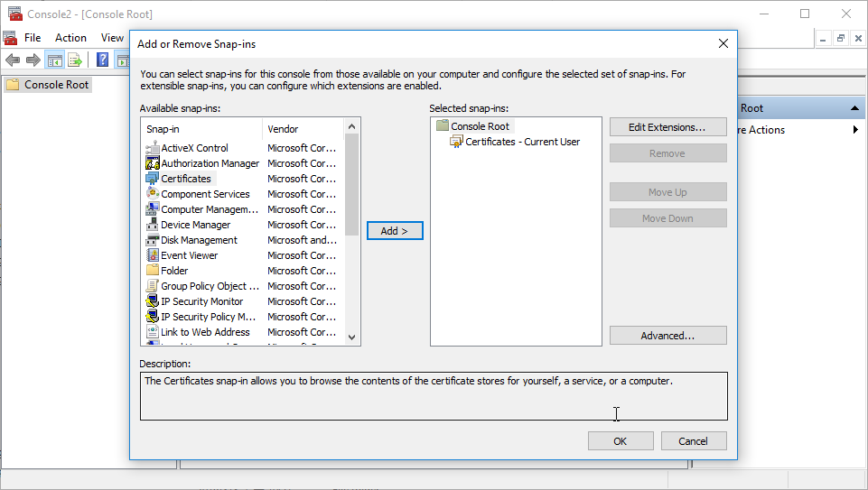Click the Edit Extensions... button
Image resolution: width=868 pixels, height=490 pixels.
coord(668,127)
